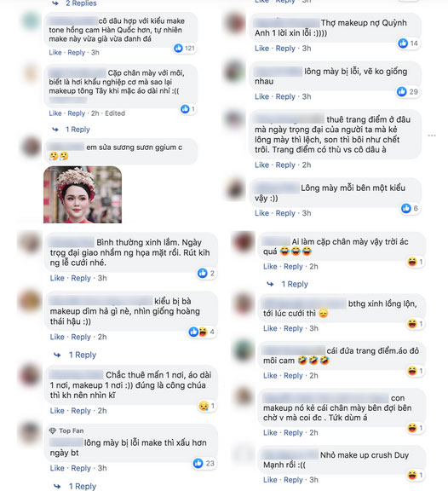Click the Top Fan diamond badge
This screenshot has width=448, height=497.
[53, 431]
